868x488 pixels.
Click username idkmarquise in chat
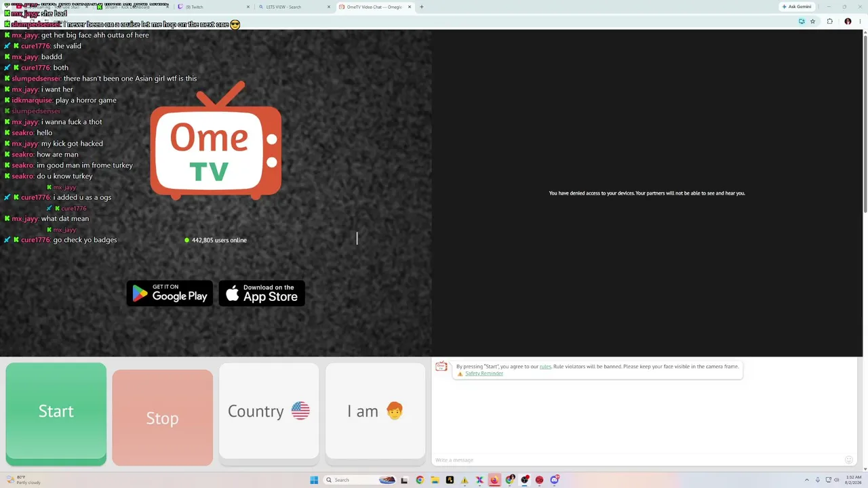32,100
